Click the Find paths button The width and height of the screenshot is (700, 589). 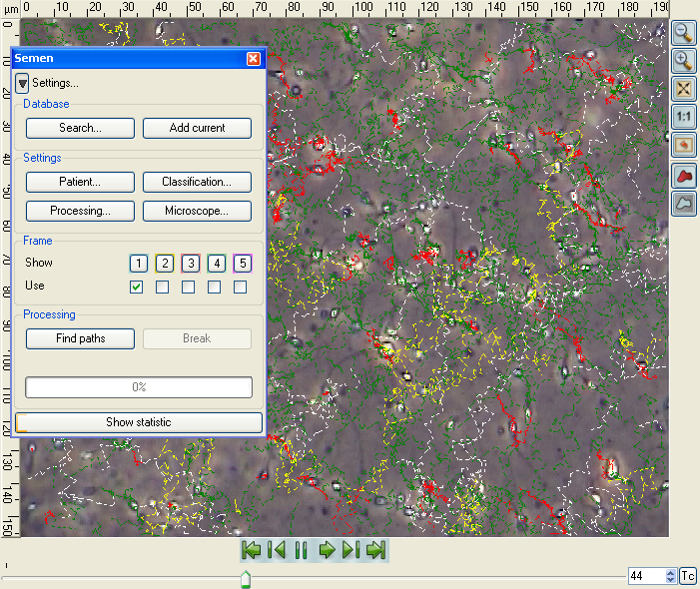[x=80, y=338]
